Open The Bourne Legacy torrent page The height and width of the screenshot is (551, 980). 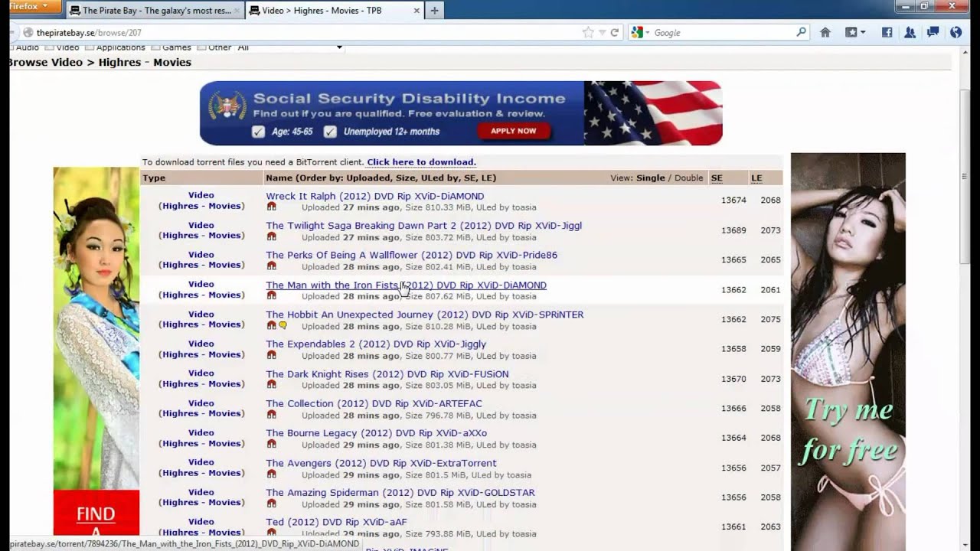(x=377, y=433)
